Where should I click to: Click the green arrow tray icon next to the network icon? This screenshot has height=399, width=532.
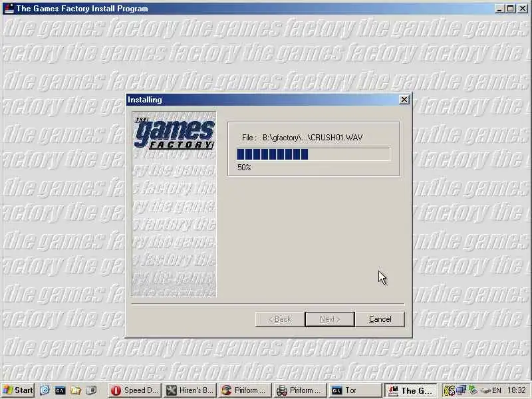click(x=473, y=390)
